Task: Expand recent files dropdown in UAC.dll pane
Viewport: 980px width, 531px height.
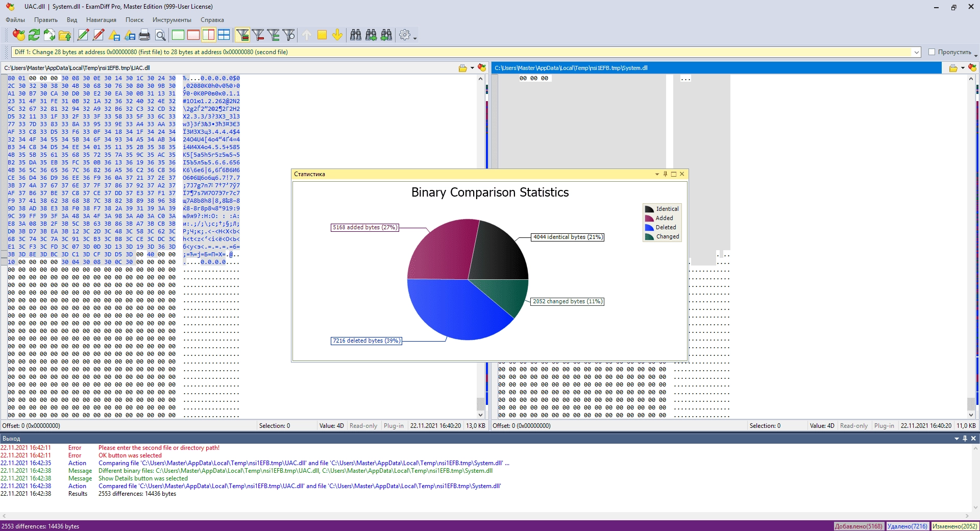Action: tap(472, 68)
